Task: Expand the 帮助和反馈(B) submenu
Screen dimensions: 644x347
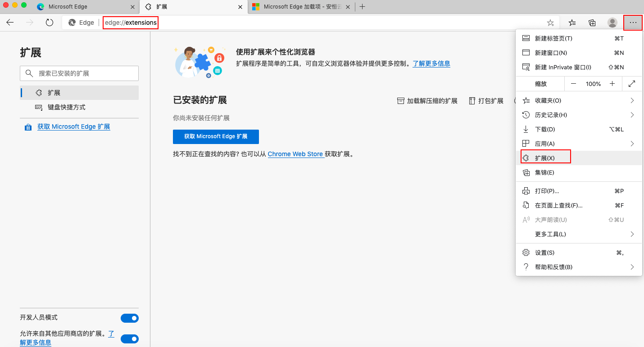Action: click(x=579, y=267)
